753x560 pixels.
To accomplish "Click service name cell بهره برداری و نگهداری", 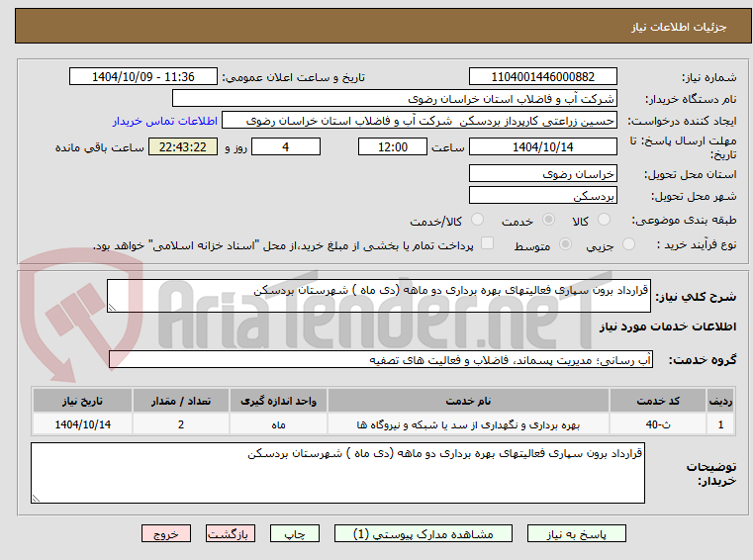I will [468, 424].
